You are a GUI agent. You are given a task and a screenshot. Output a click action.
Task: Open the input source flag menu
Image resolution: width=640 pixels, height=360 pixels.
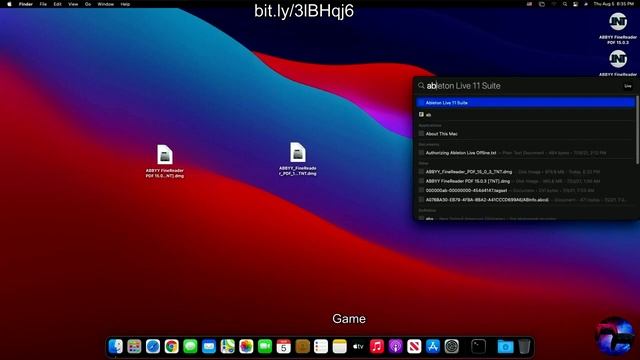(x=529, y=4)
